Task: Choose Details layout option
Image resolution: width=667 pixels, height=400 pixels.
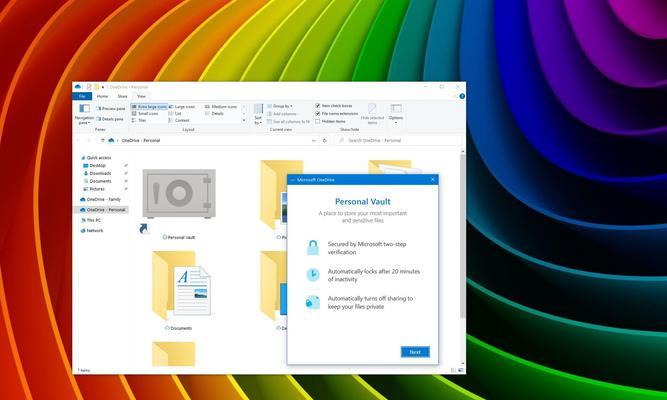Action: [x=214, y=114]
